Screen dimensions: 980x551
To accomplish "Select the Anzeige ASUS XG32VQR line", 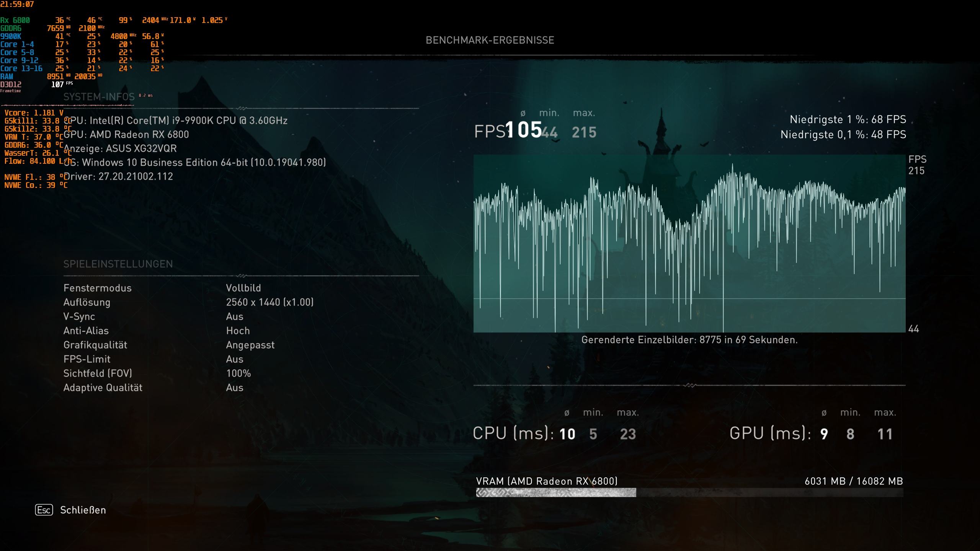I will pos(120,148).
